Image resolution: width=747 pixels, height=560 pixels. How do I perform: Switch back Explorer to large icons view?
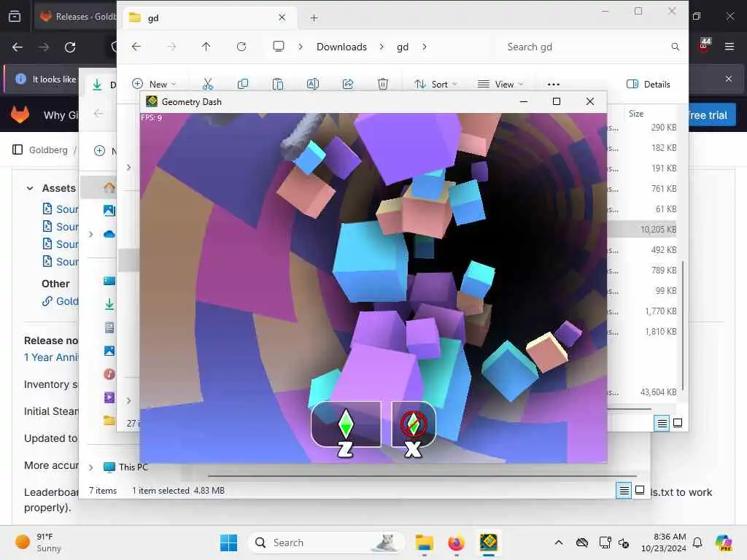click(640, 490)
